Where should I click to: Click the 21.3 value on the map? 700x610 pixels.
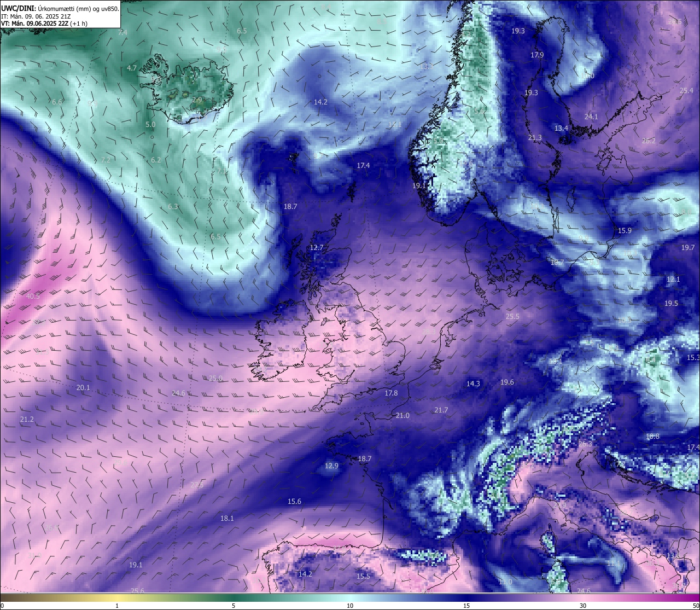[535, 138]
